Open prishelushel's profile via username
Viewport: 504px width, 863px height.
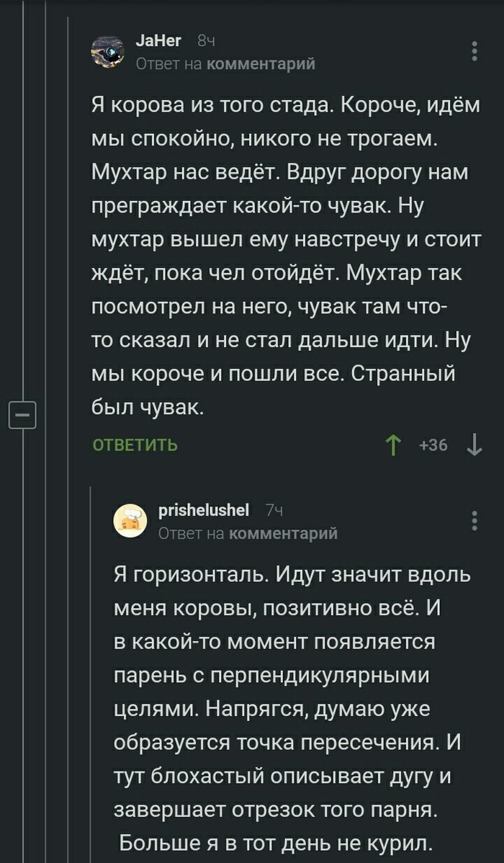tap(203, 511)
